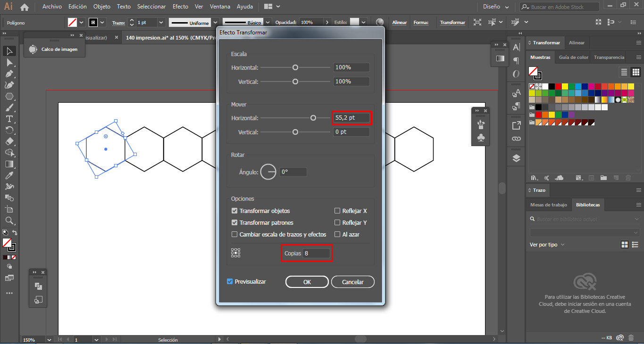Open the artboard number dropdown
The height and width of the screenshot is (344, 644).
pos(96,339)
